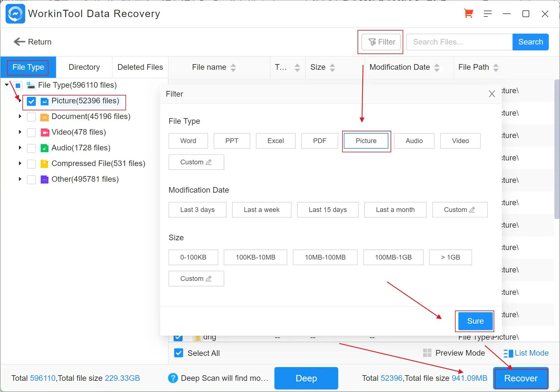
Task: Uncheck the Picture files checkbox
Action: (31, 101)
